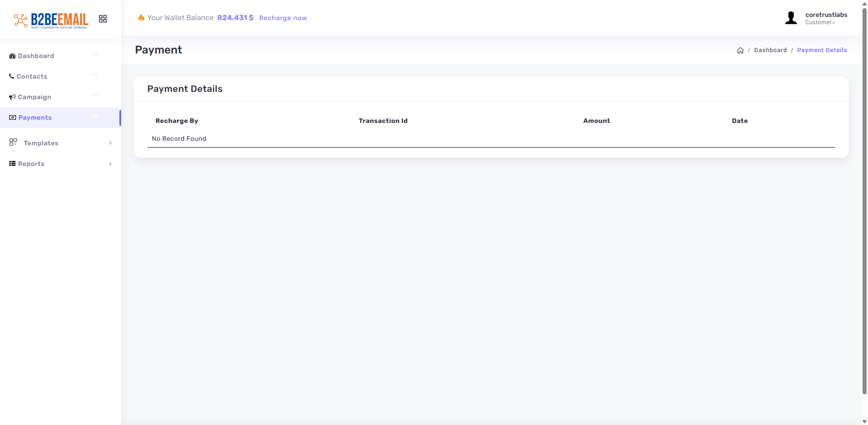The height and width of the screenshot is (425, 868).
Task: Click the home icon in breadcrumb
Action: tap(740, 50)
